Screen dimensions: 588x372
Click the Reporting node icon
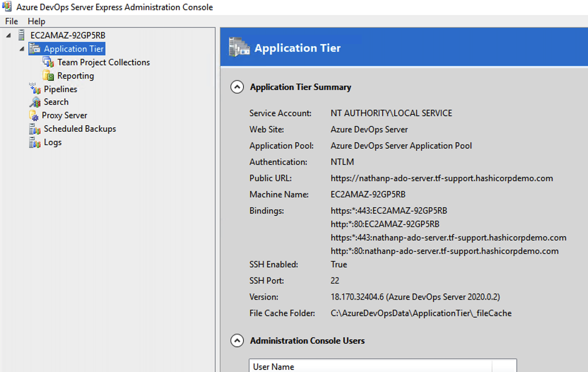coord(48,76)
